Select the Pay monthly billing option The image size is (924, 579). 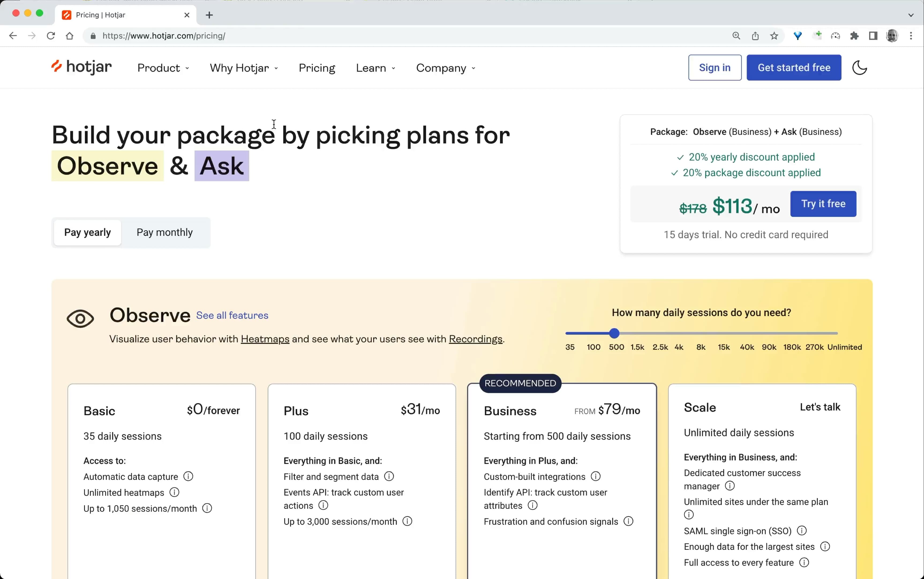tap(164, 232)
